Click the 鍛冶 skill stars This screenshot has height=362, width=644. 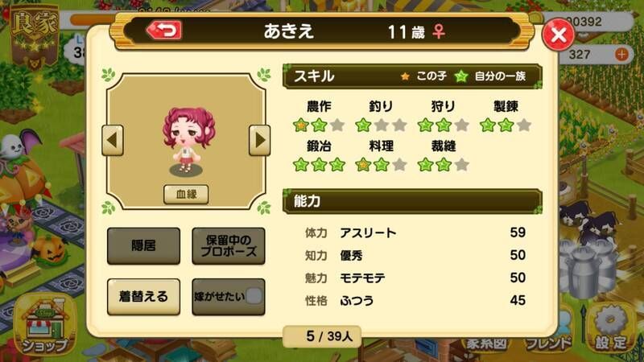click(x=319, y=165)
